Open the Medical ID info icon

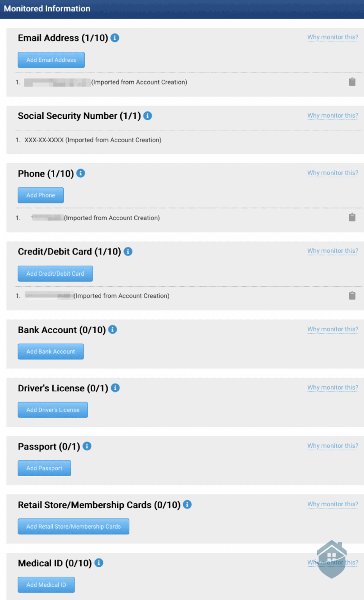(x=99, y=563)
